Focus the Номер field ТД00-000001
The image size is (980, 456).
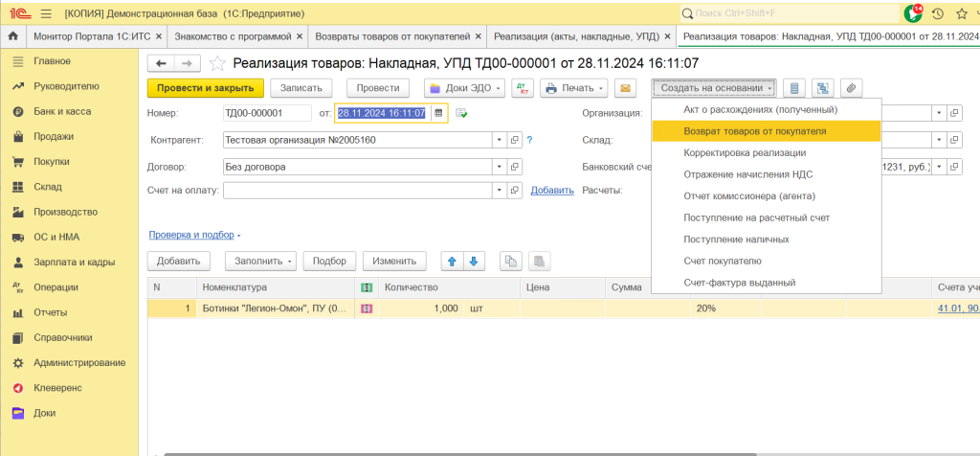267,113
